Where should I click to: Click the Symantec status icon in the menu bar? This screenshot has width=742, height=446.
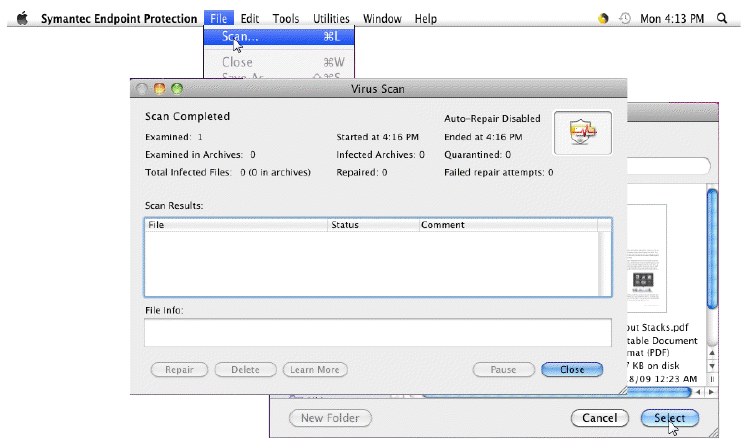tap(603, 18)
